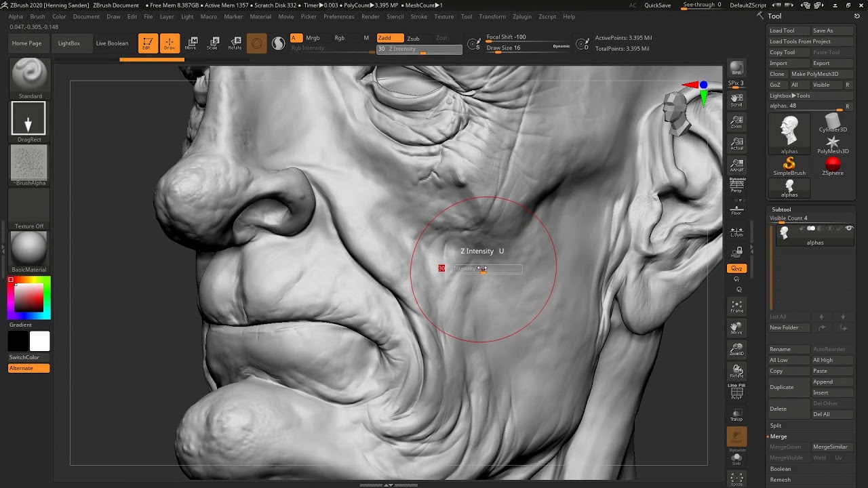
Task: Click the Make PolyMesh3D button
Action: click(814, 74)
